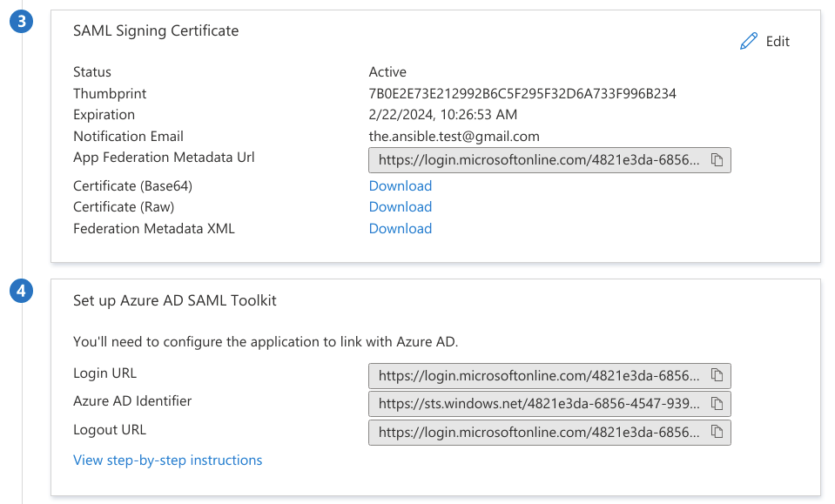Download the Federation Metadata XML
The width and height of the screenshot is (835, 504).
tap(400, 228)
